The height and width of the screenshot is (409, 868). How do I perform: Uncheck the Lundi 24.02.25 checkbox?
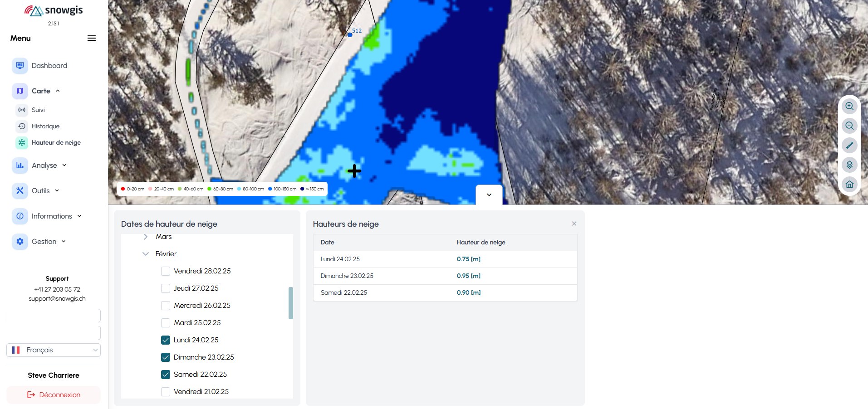tap(166, 340)
